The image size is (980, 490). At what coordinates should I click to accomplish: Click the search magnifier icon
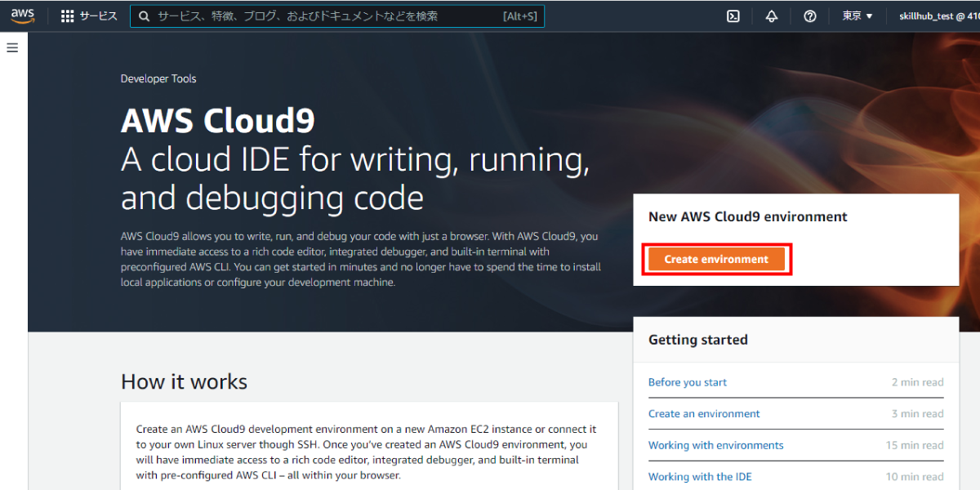(145, 16)
